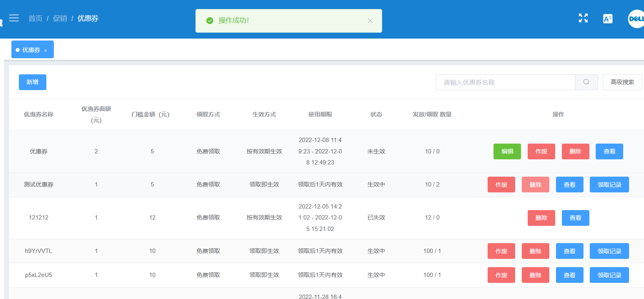This screenshot has height=299, width=644.
Task: Click the fullscreen toggle icon
Action: click(x=583, y=18)
